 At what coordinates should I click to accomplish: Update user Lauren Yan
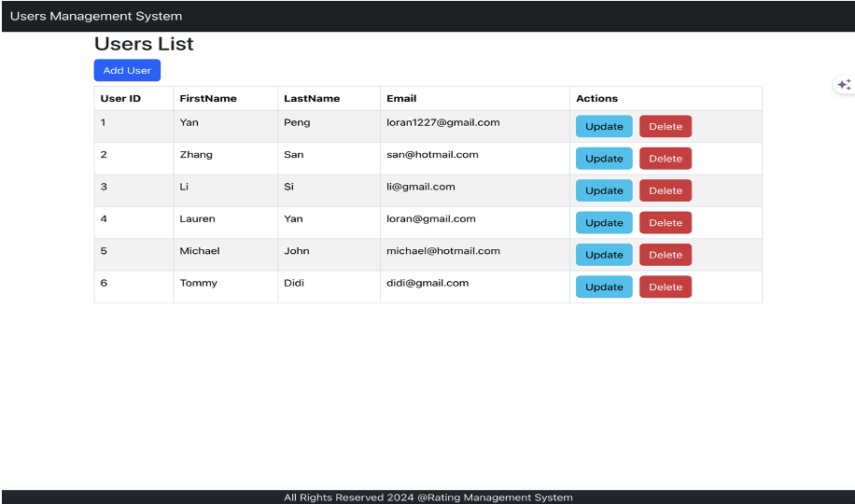[604, 223]
